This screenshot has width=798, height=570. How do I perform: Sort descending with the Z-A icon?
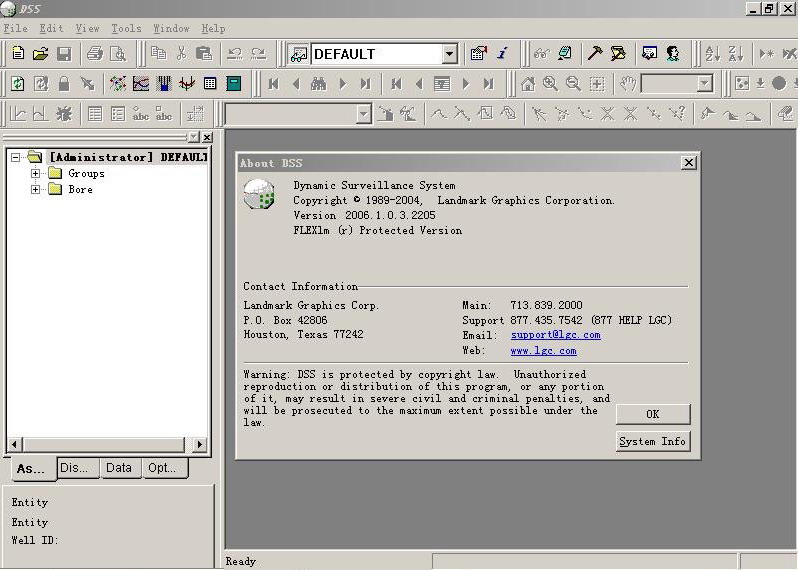point(736,53)
